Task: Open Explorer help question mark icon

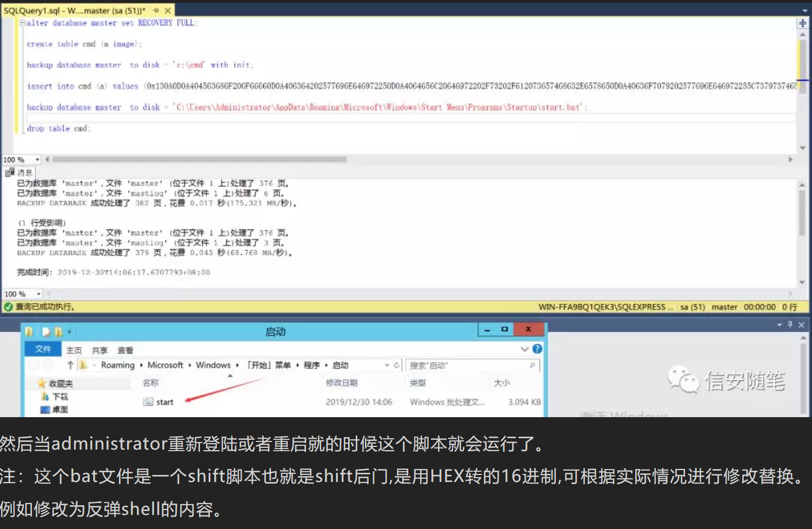Action: point(537,349)
